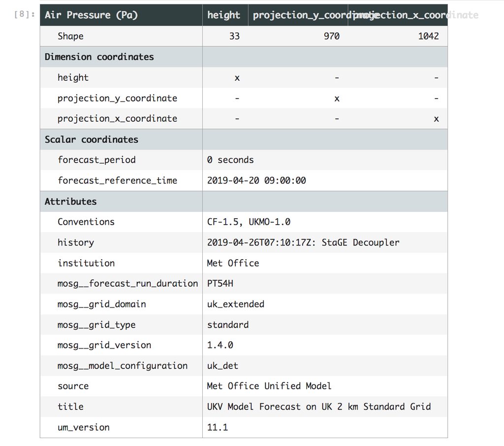
Task: Select the Conventions value "CF-1.5, UKMO-1.0"
Action: (x=249, y=222)
